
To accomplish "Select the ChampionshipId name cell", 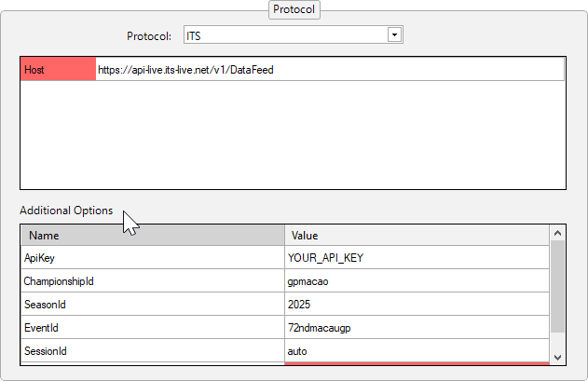I will click(x=153, y=281).
